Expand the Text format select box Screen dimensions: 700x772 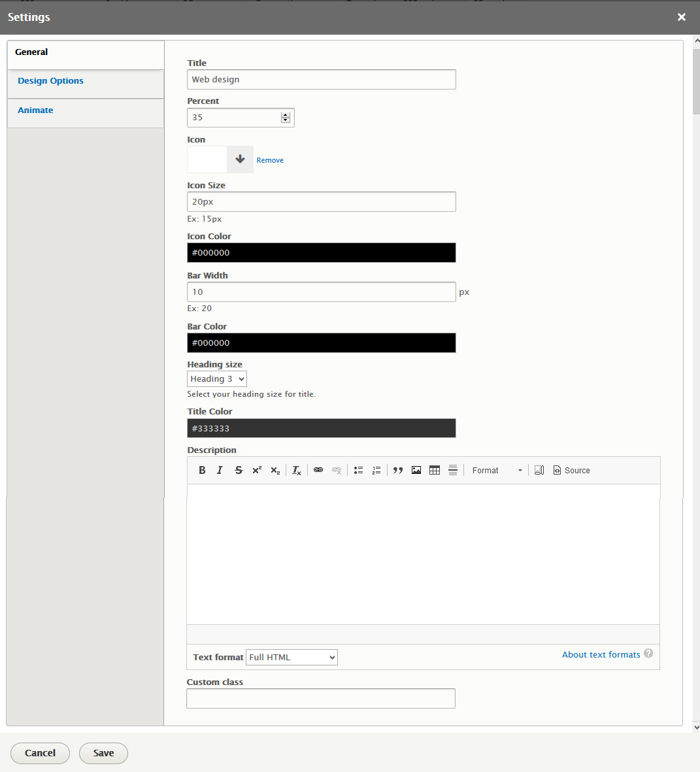click(292, 657)
